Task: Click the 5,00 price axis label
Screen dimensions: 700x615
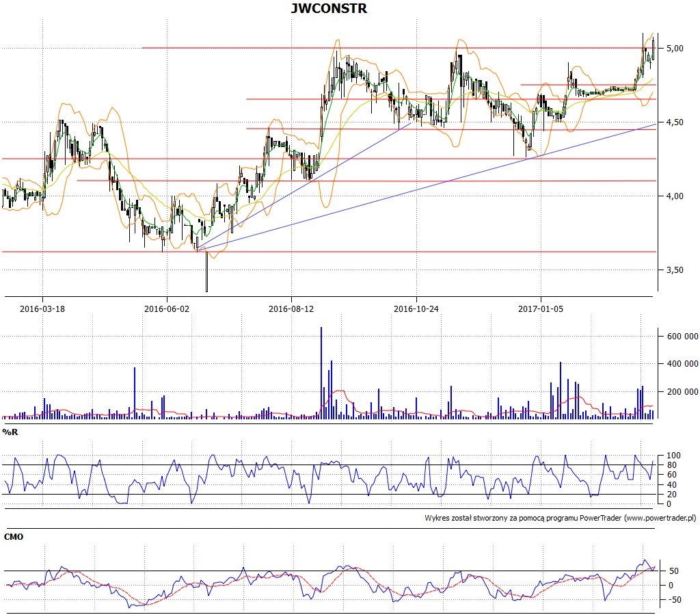Action: point(675,49)
